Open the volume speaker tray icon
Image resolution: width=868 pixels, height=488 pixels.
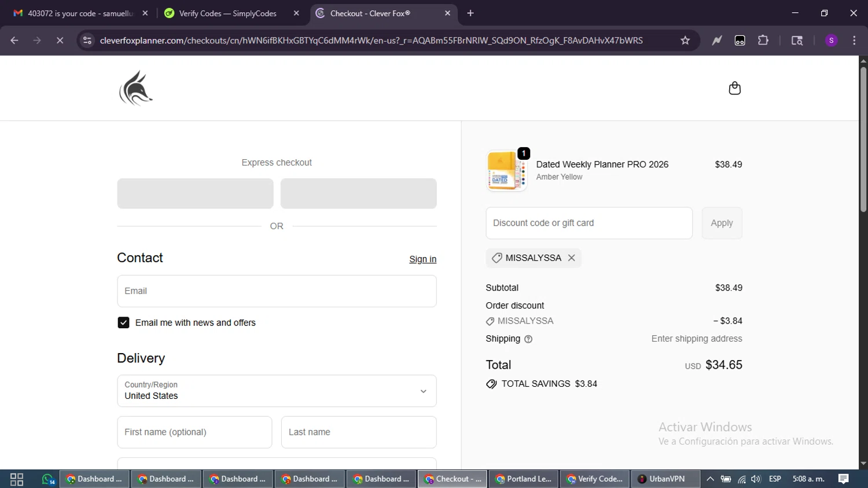coord(756,479)
